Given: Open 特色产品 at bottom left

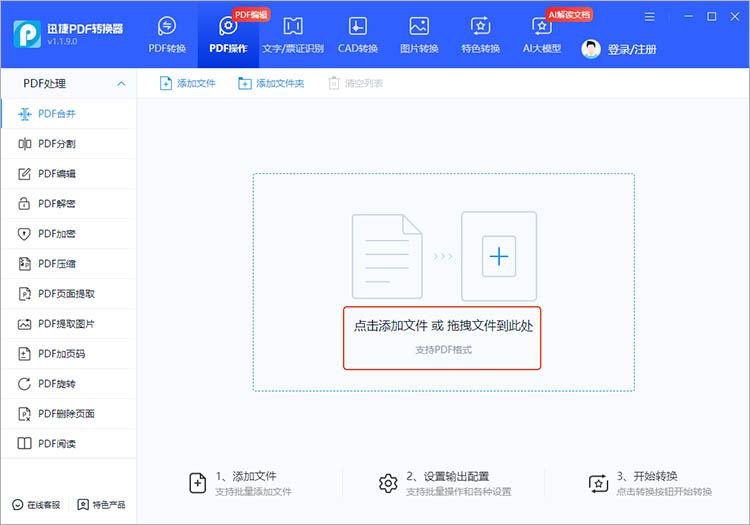Looking at the screenshot, I should pos(101,505).
